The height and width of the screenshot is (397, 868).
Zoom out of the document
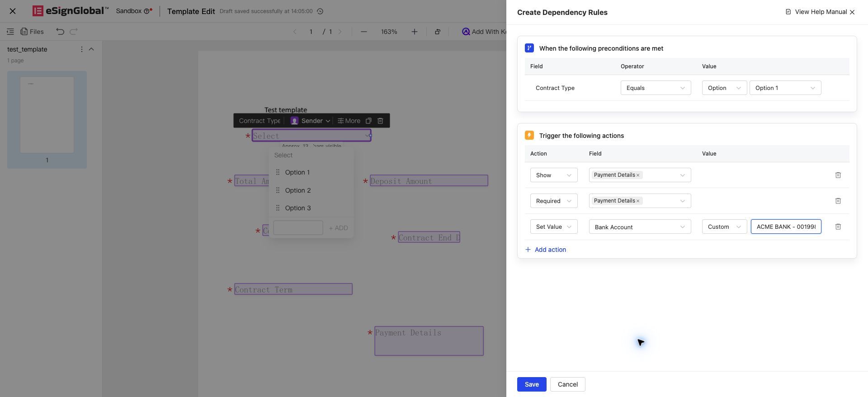click(x=364, y=32)
